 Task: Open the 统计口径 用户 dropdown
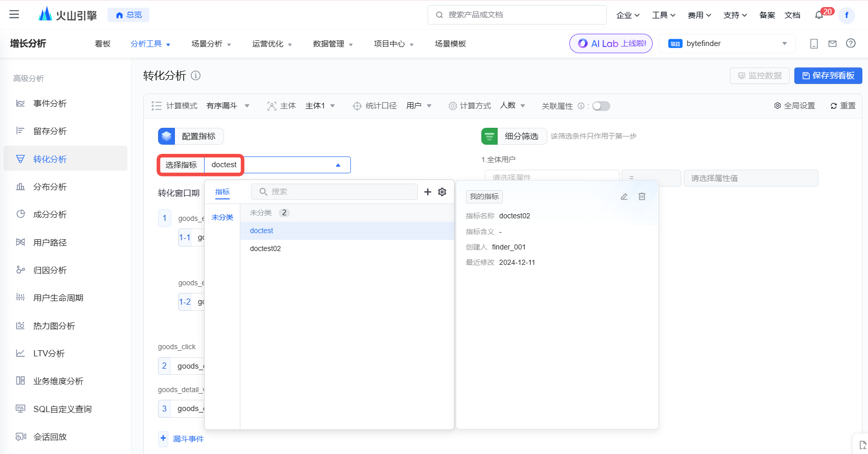pyautogui.click(x=419, y=106)
